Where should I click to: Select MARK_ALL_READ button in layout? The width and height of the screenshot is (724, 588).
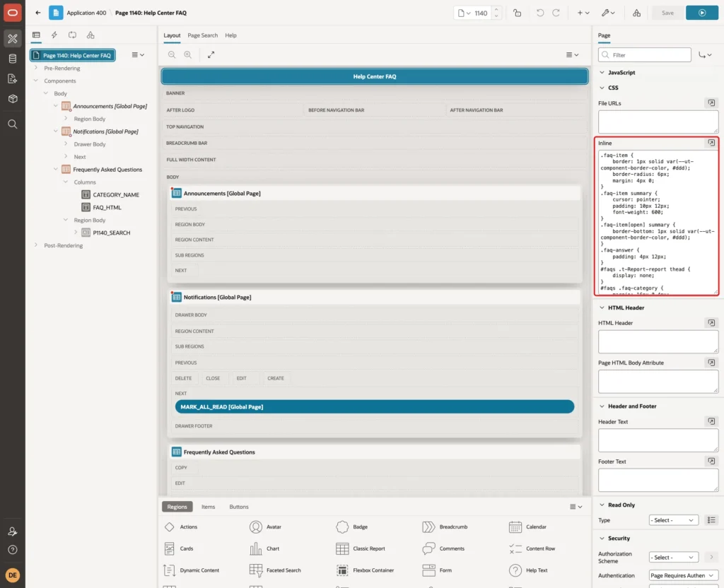pyautogui.click(x=375, y=406)
